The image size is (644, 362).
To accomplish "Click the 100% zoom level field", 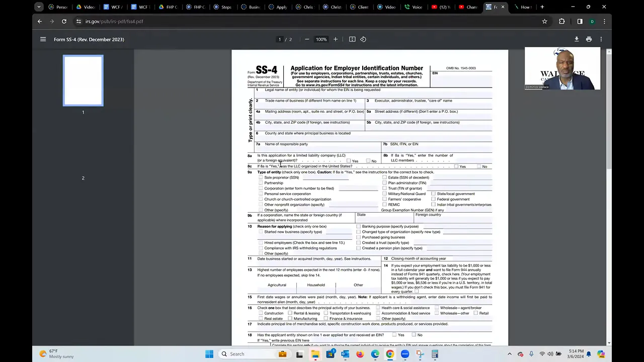I will tap(321, 39).
